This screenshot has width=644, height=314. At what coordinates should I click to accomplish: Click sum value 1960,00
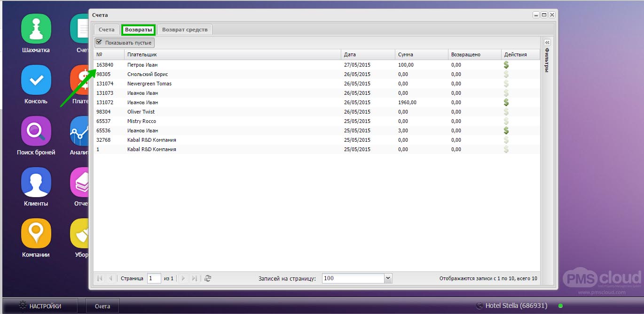(407, 102)
